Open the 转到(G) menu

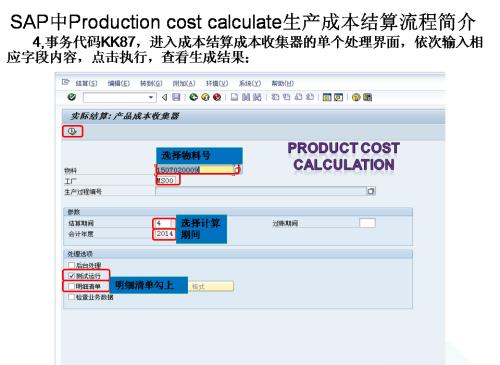(x=151, y=83)
